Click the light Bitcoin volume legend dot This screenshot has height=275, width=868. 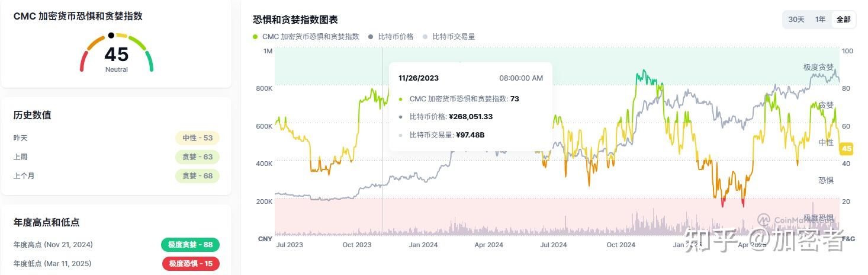pos(426,37)
